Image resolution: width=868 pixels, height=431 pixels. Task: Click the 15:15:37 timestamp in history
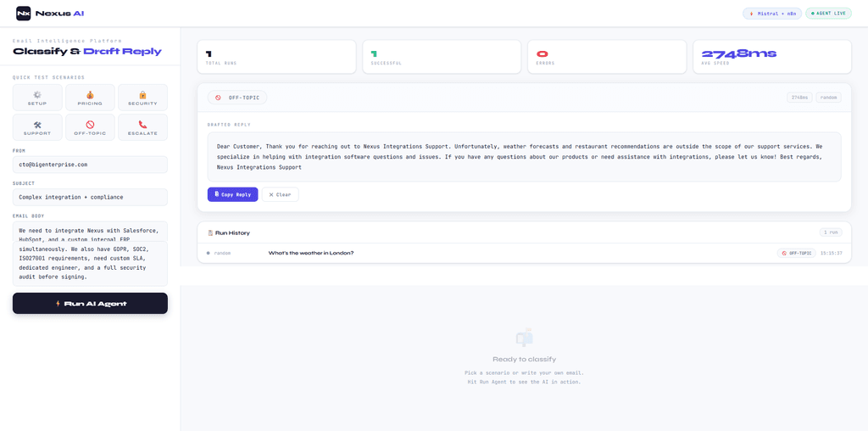pyautogui.click(x=832, y=253)
